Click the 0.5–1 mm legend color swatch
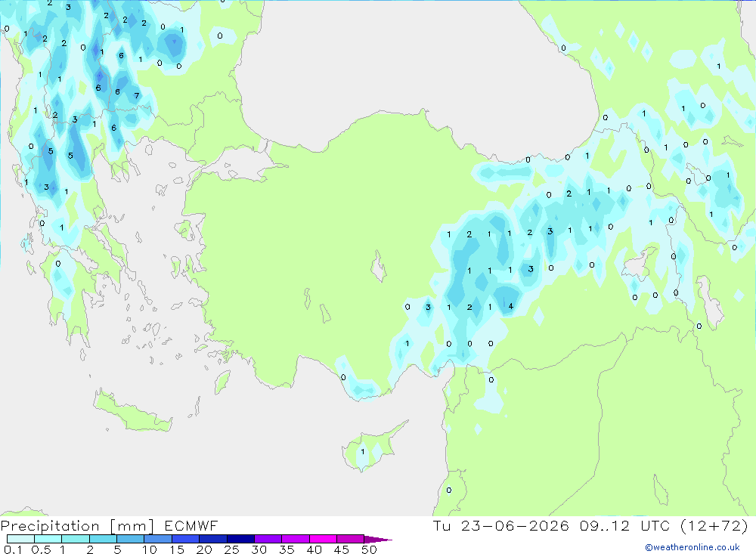This screenshot has width=756, height=554. 48,539
